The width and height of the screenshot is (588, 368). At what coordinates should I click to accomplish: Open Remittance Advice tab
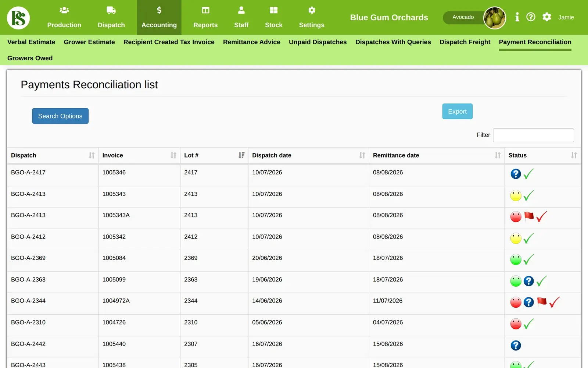pyautogui.click(x=251, y=42)
